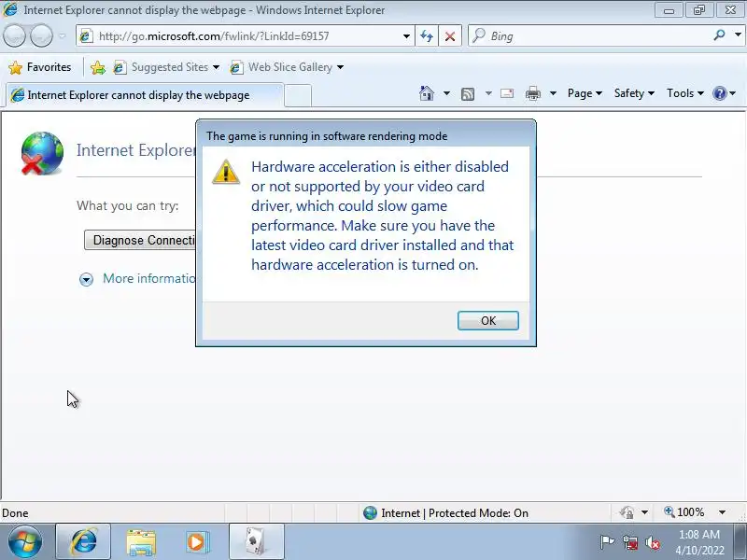Open the Web Slice Gallery link

coord(287,67)
